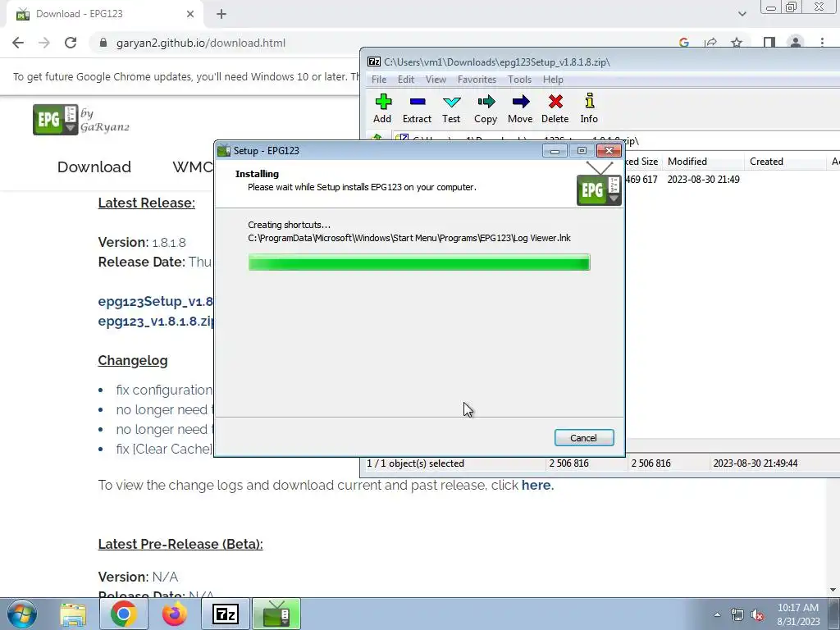Reload the Chrome page
This screenshot has width=840, height=630.
click(71, 43)
